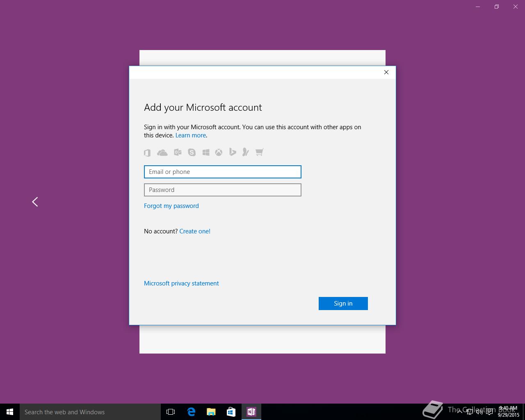The height and width of the screenshot is (420, 525).
Task: Focus the Password field
Action: 223,190
